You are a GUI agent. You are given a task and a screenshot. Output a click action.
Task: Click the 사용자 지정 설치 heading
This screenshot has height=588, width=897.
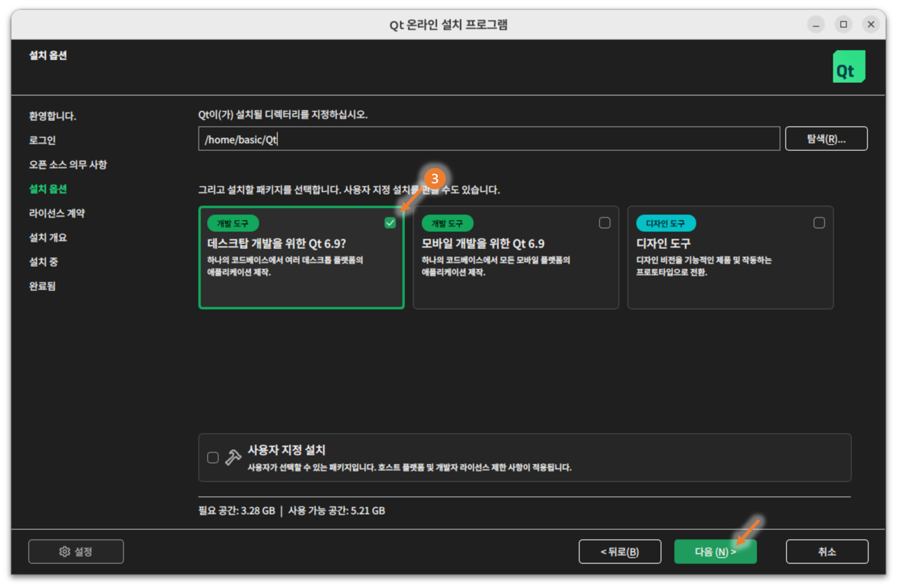click(x=286, y=450)
